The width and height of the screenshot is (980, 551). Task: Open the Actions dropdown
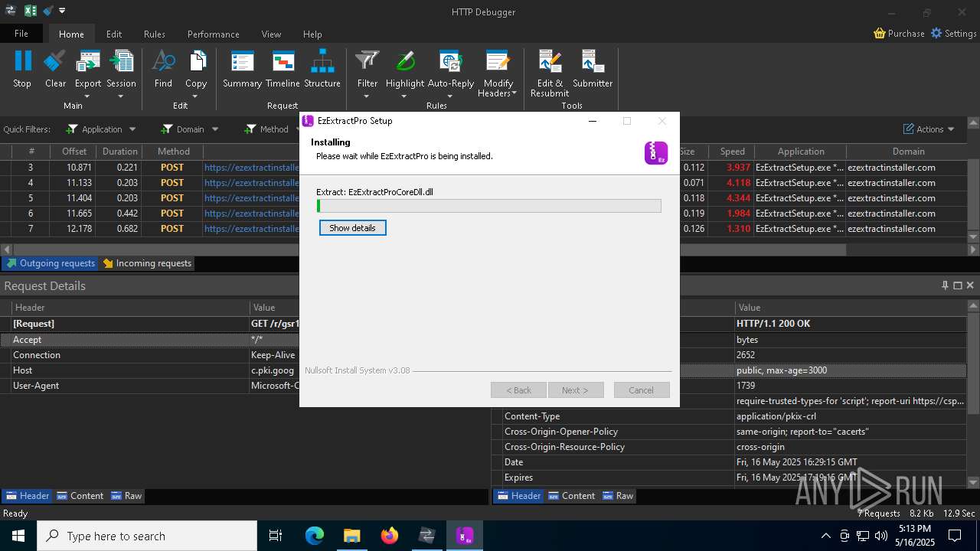tap(929, 129)
